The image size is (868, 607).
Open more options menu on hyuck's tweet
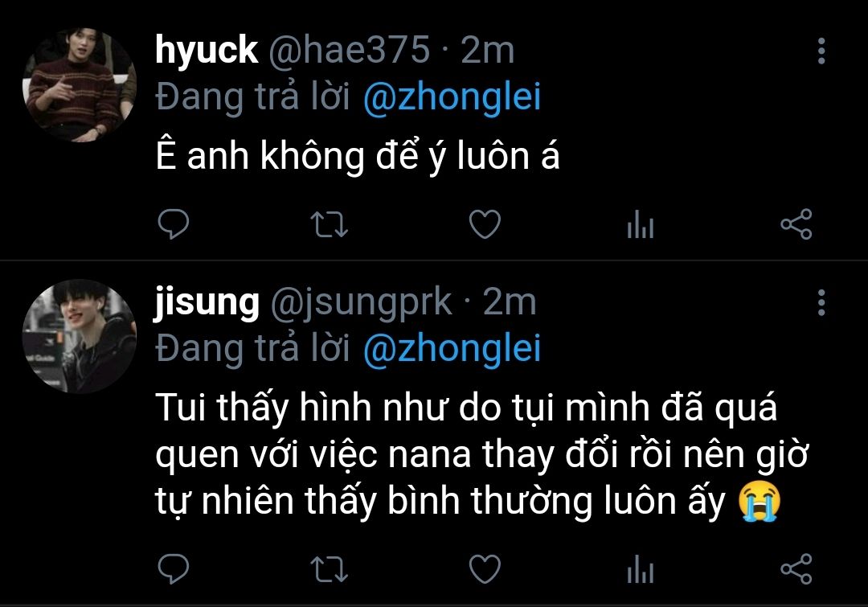(x=821, y=51)
